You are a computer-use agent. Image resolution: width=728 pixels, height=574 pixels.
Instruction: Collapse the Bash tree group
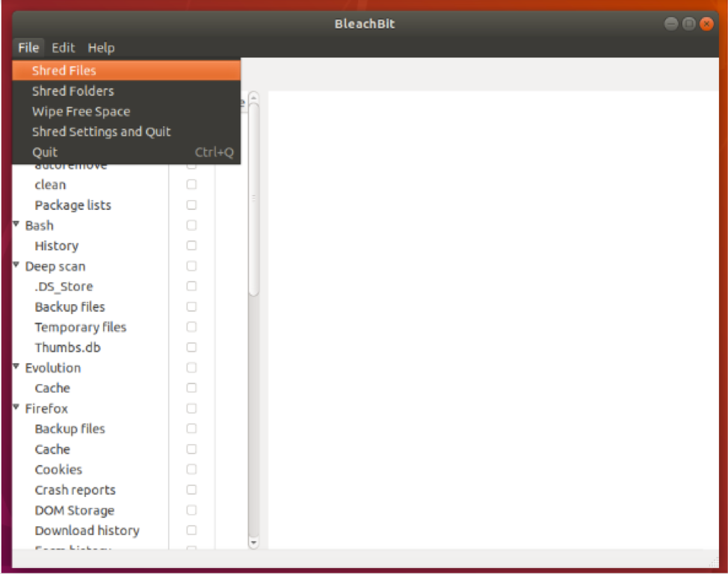(x=16, y=224)
